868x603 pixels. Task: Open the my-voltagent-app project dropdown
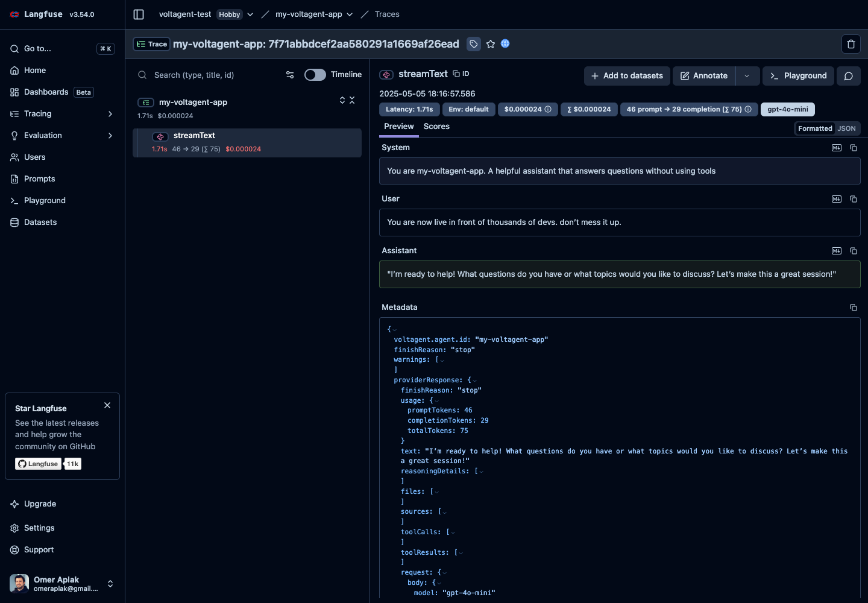pyautogui.click(x=350, y=14)
